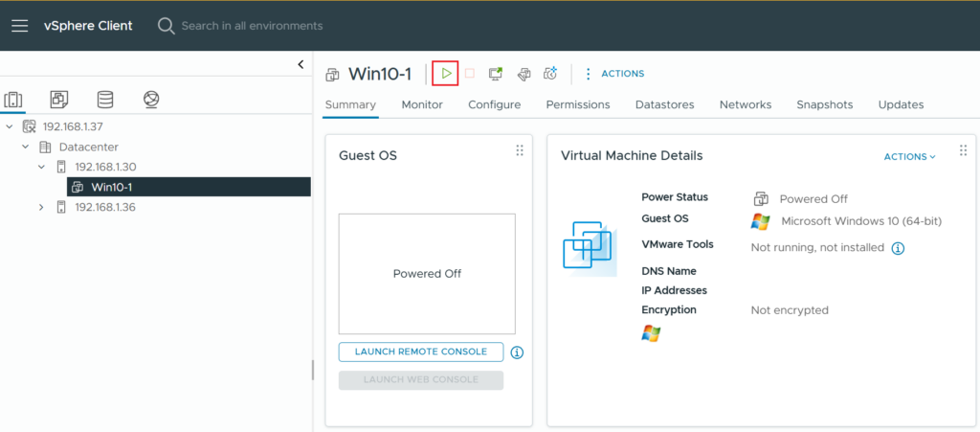Switch to VMs and Templates inventory view
This screenshot has height=432, width=980.
click(x=58, y=99)
